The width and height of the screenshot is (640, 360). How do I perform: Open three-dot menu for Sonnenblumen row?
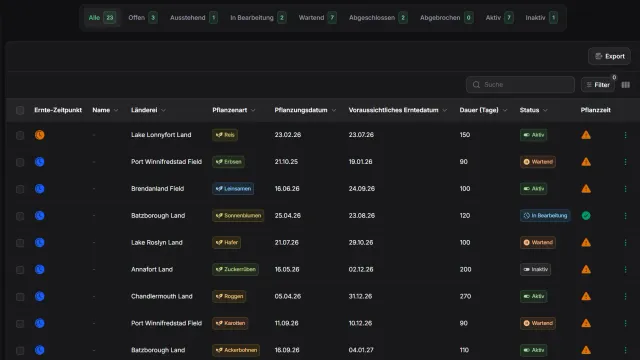click(x=625, y=216)
